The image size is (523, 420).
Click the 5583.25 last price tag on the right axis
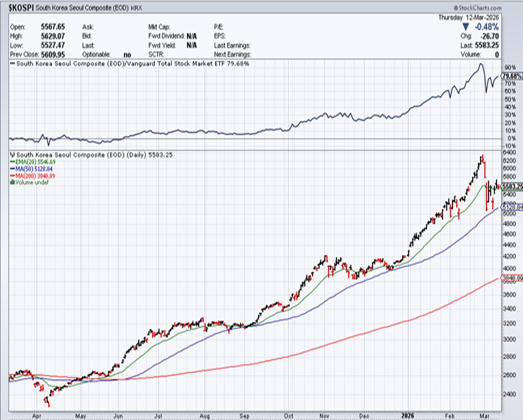[x=512, y=187]
